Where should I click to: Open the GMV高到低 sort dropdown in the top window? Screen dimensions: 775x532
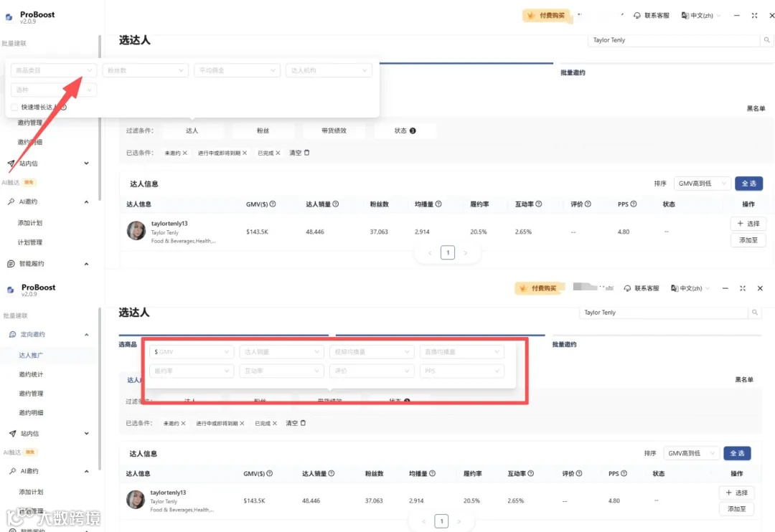tap(703, 184)
